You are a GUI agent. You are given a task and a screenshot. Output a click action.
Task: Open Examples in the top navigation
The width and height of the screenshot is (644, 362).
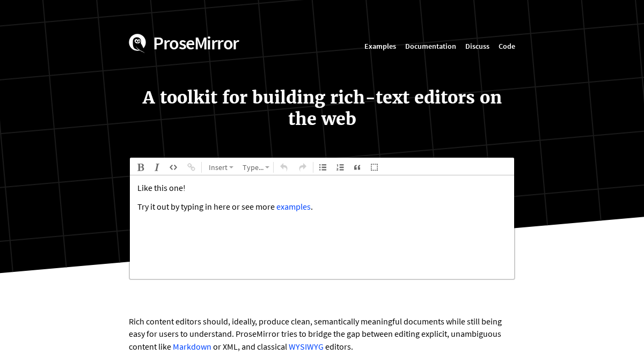tap(380, 46)
